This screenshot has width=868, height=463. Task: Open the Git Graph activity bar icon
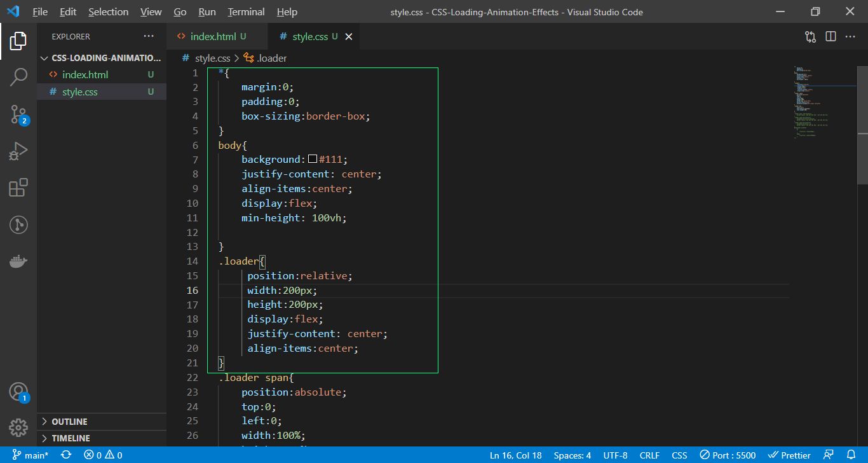tap(18, 225)
